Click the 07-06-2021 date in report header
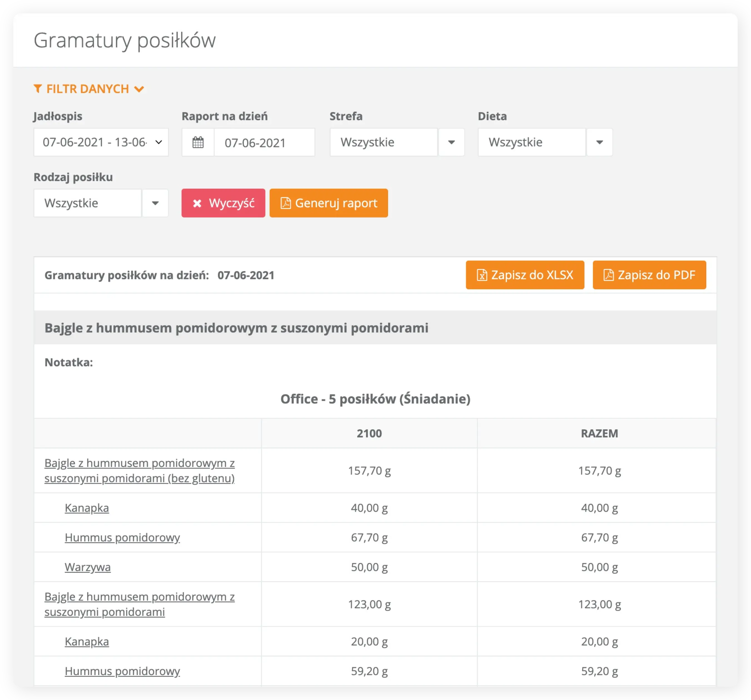751x700 pixels. (x=246, y=275)
